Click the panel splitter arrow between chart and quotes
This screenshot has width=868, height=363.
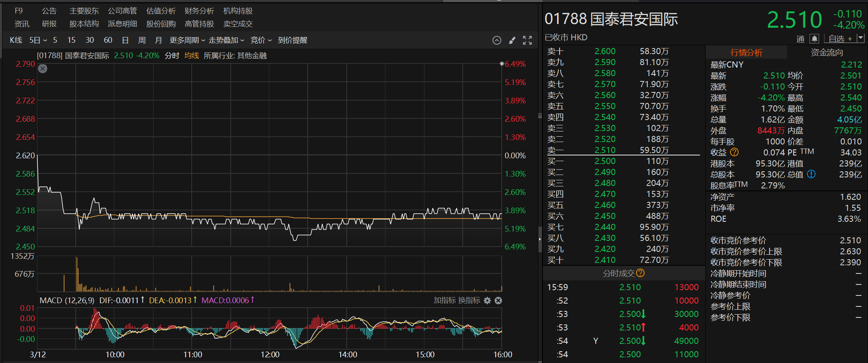click(x=540, y=239)
